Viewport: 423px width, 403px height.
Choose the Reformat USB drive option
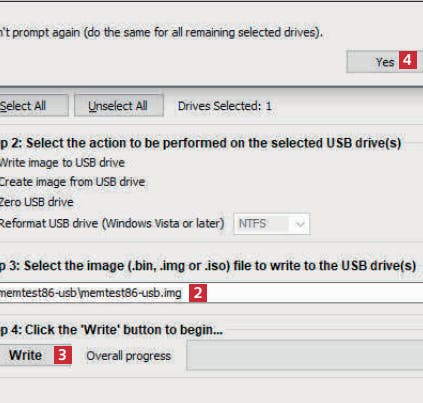click(x=112, y=223)
